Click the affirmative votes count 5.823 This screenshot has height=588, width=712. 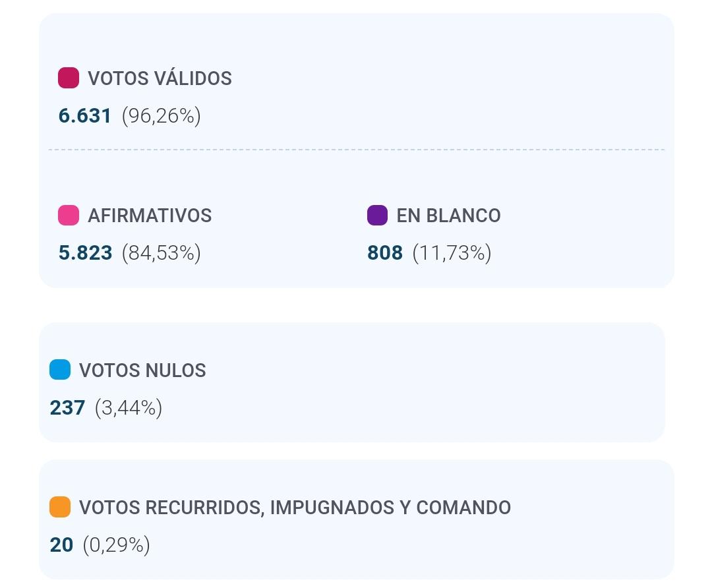(x=86, y=253)
